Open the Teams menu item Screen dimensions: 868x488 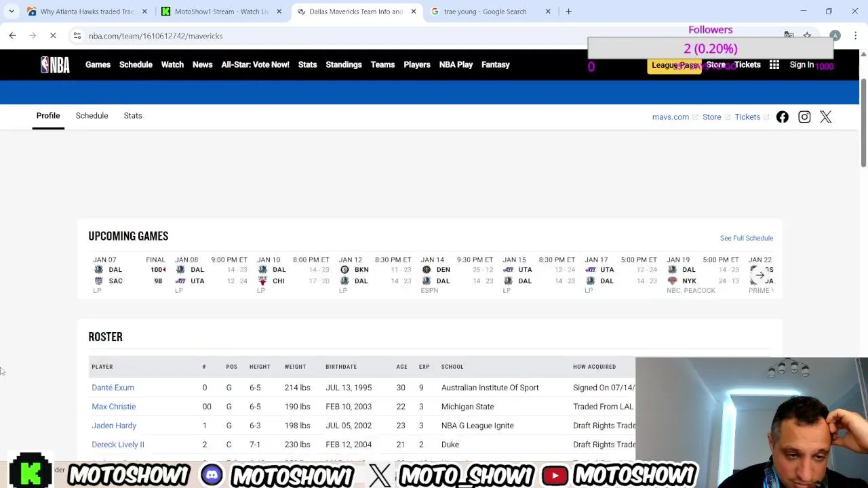[x=382, y=64]
